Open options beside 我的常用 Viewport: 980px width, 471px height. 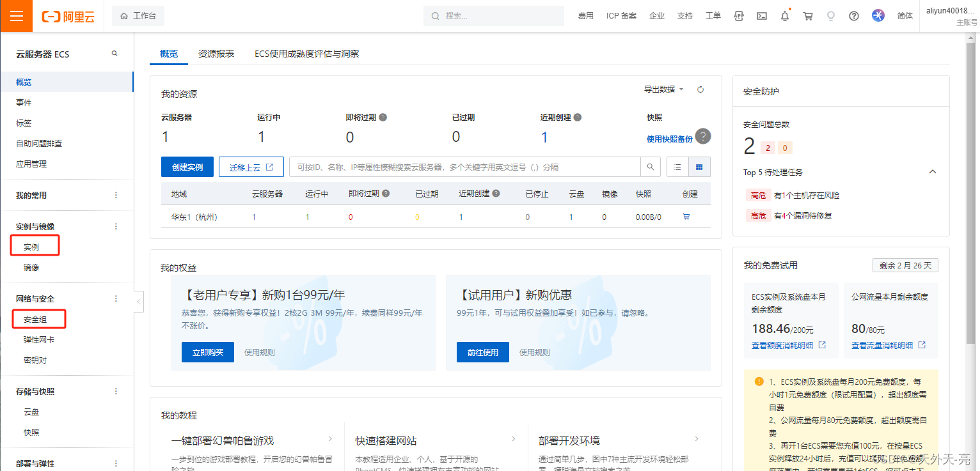(x=116, y=195)
